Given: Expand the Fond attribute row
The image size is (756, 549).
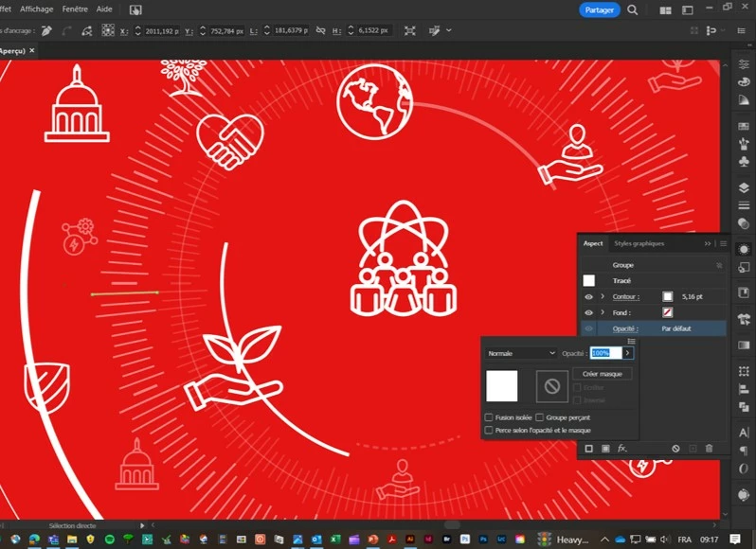Looking at the screenshot, I should (x=603, y=312).
